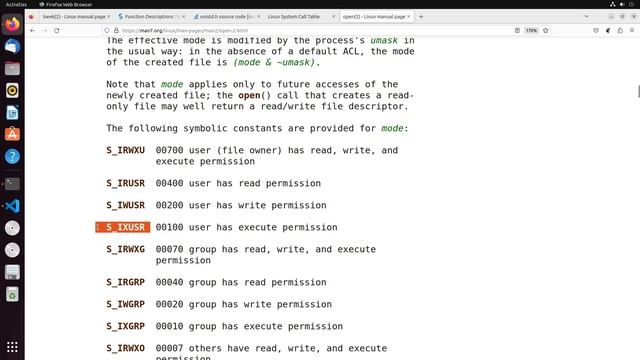Click the S_IRWXU constant
640x360 pixels.
coord(126,150)
